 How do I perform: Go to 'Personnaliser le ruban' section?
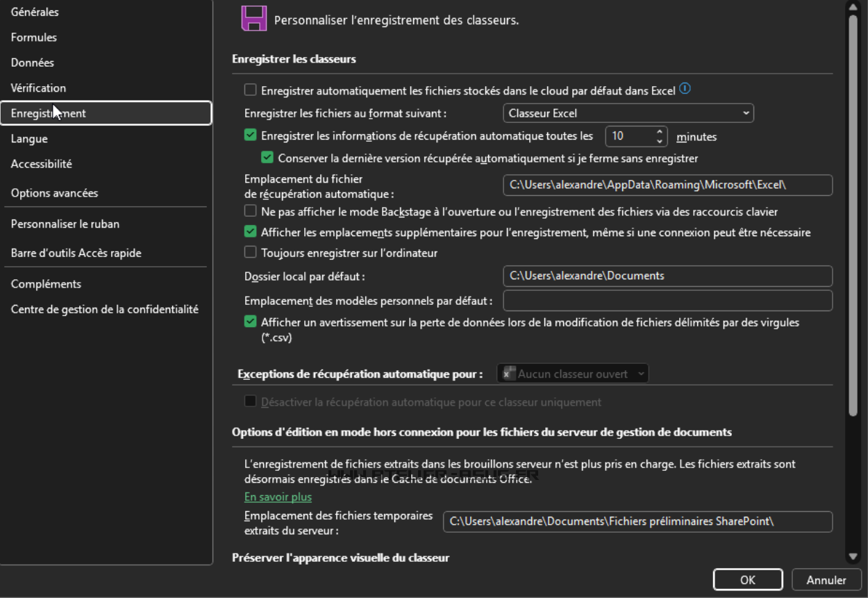(x=65, y=224)
